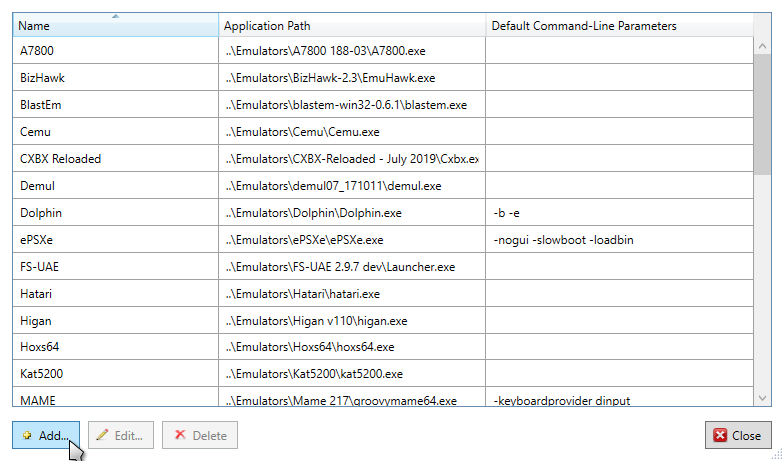This screenshot has width=784, height=461.
Task: Sort by Application Path column header
Action: click(x=352, y=26)
